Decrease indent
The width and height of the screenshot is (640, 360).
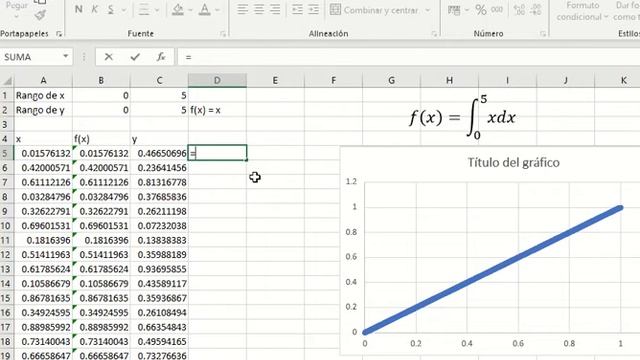pyautogui.click(x=297, y=9)
